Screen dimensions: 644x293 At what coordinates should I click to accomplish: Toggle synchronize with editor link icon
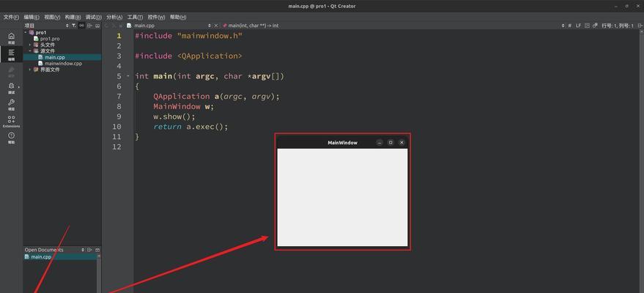[82, 26]
